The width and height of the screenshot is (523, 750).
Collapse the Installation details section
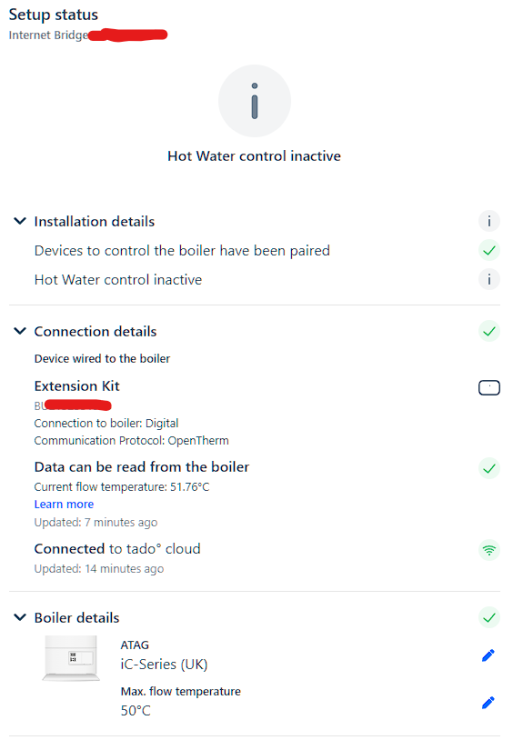(x=20, y=221)
